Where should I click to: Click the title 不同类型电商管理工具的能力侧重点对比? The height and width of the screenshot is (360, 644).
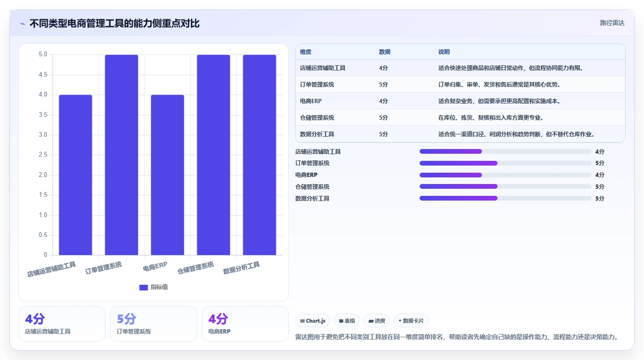pyautogui.click(x=114, y=23)
